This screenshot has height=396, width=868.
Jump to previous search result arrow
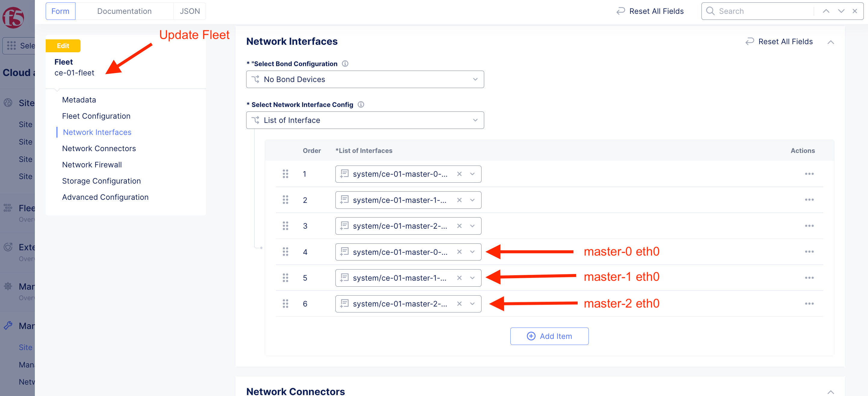tap(826, 11)
